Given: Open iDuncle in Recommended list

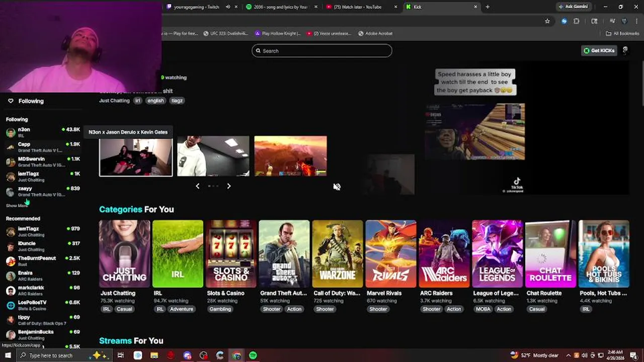Looking at the screenshot, I should [43, 246].
